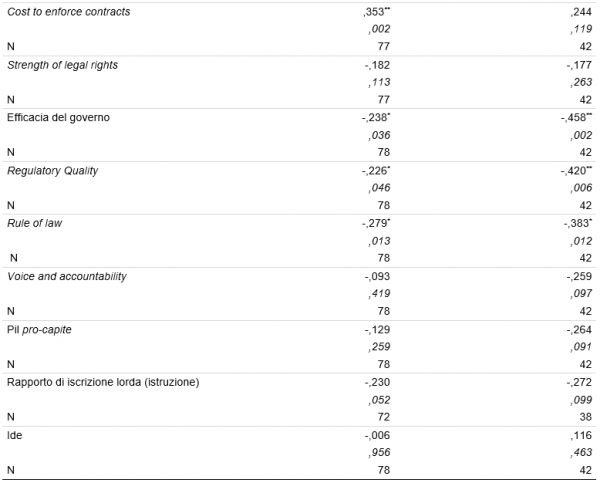Click the -,420** correlation value
The height and width of the screenshot is (483, 600).
tap(576, 170)
